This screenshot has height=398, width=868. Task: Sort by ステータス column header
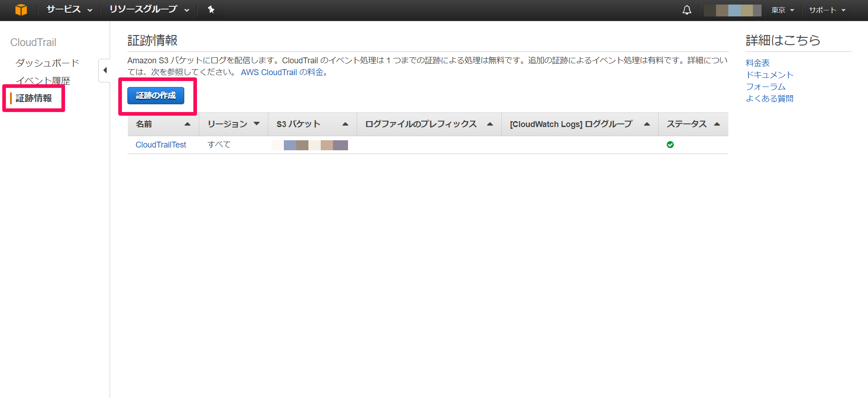tap(693, 124)
